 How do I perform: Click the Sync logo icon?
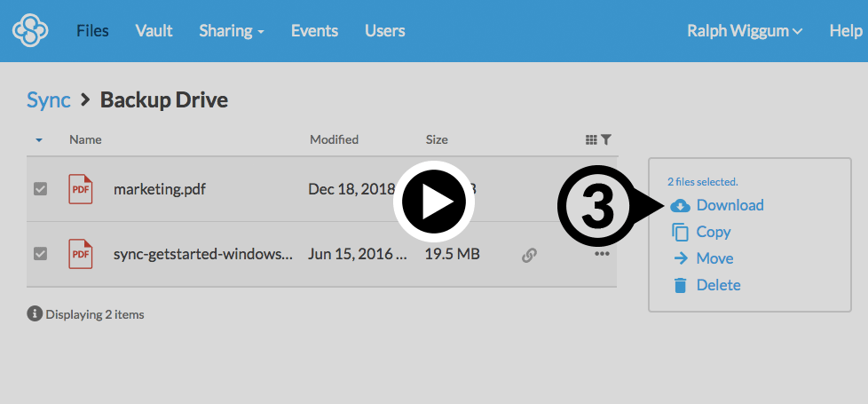tap(29, 31)
